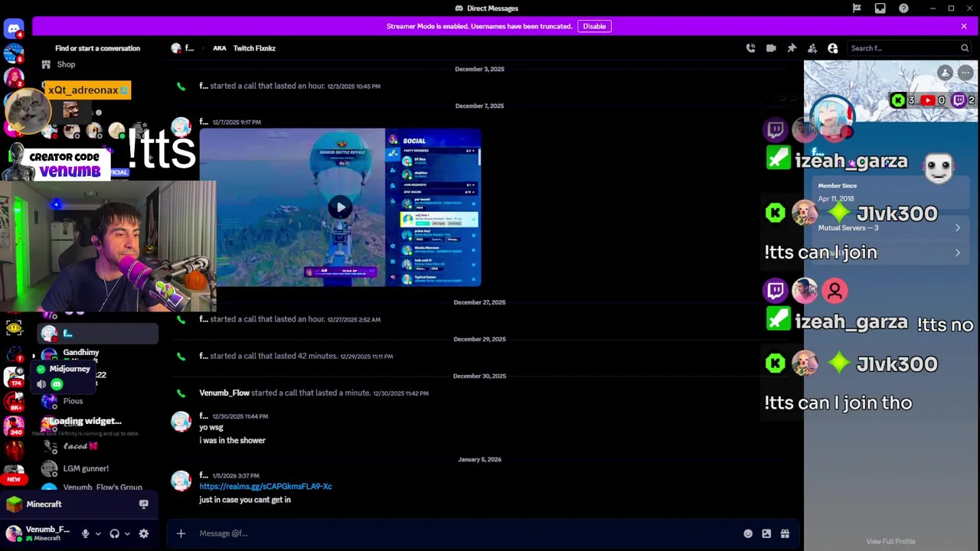Open Discord help via the question mark icon
This screenshot has height=551, width=980.
click(x=903, y=8)
